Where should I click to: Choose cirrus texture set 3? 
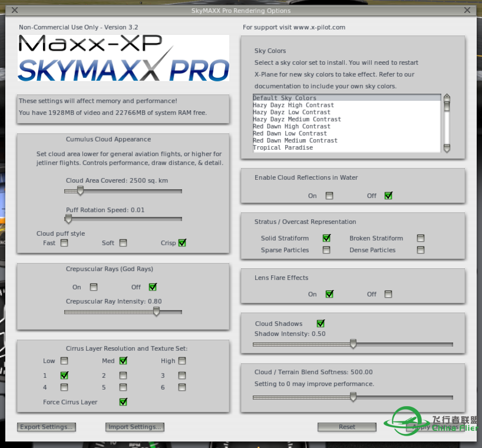click(182, 375)
